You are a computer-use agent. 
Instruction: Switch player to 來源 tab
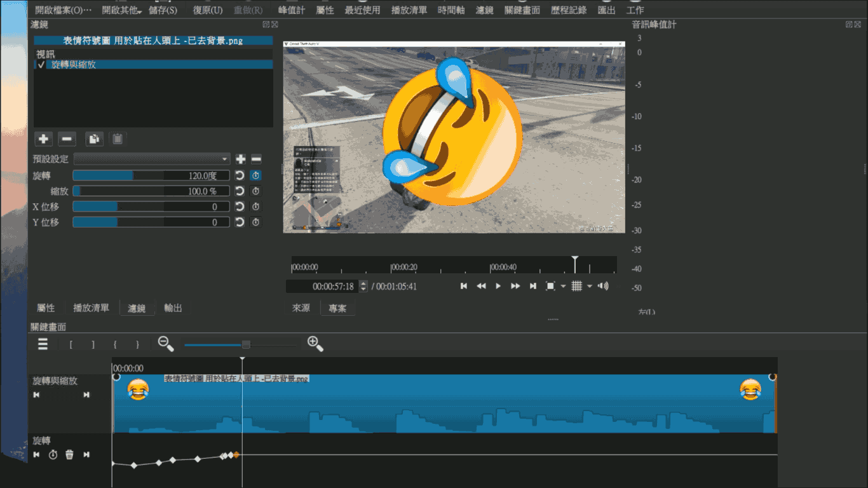click(x=301, y=308)
